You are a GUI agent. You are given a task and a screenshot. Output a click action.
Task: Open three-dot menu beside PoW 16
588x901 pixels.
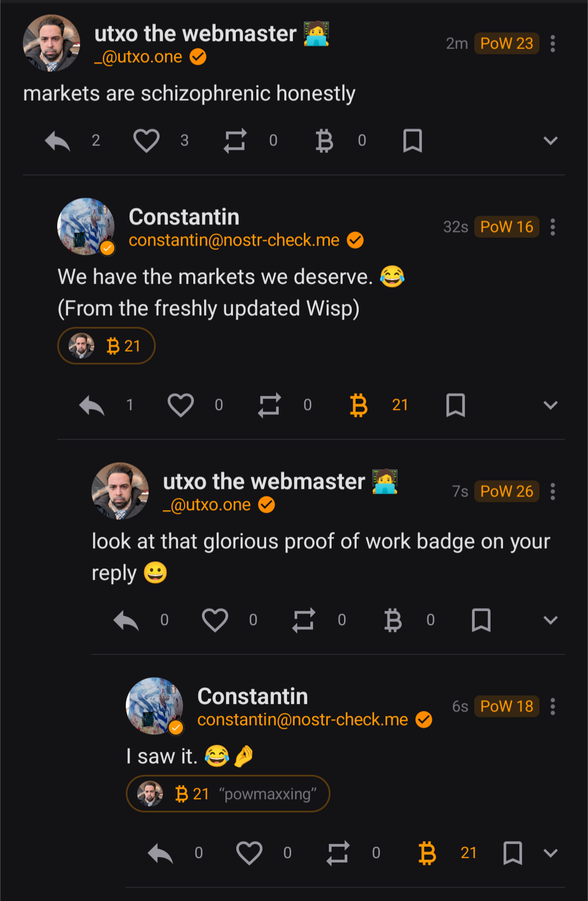coord(553,227)
